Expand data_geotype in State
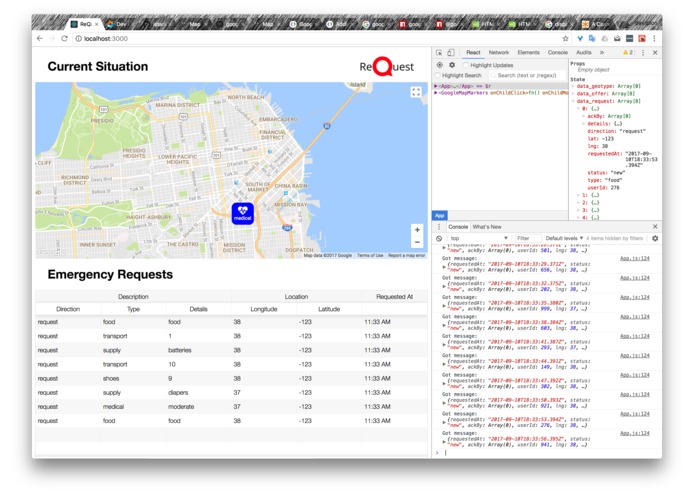 click(x=573, y=86)
